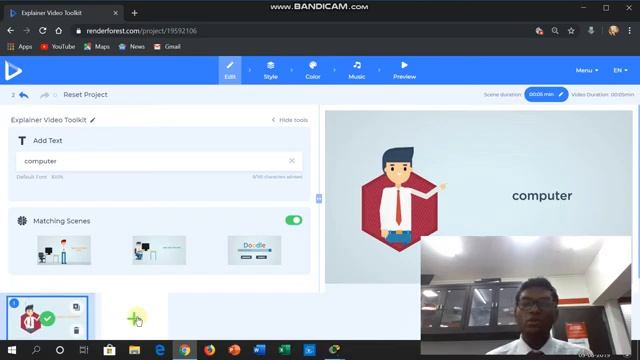
Task: Collapse the panel with the divider handle
Action: (319, 199)
